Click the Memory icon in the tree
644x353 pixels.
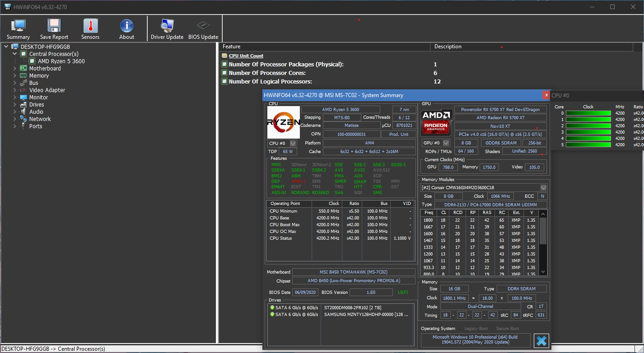point(23,75)
